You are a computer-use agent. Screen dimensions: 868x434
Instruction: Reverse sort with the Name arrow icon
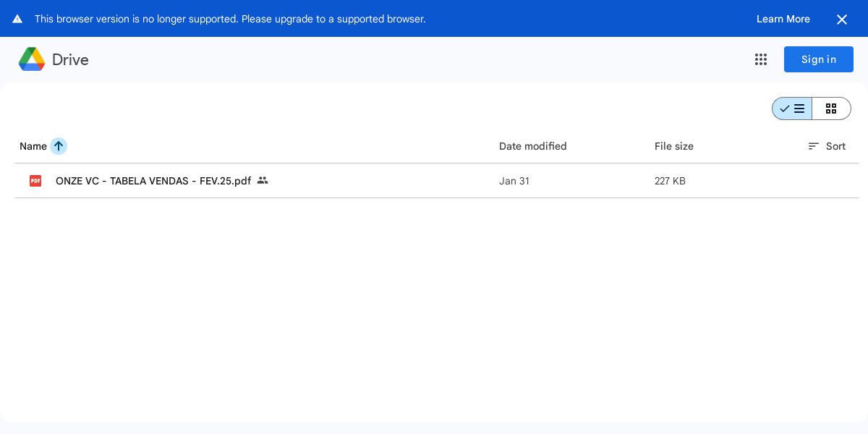pyautogui.click(x=59, y=146)
